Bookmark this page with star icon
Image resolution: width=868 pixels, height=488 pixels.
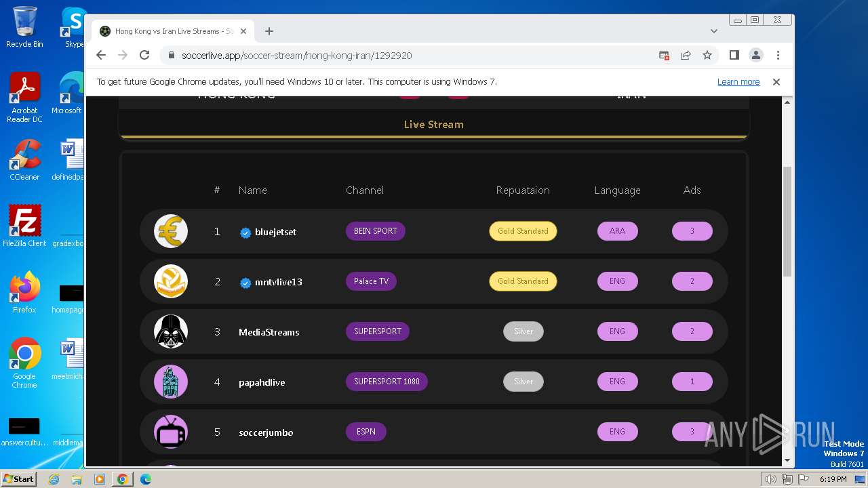[707, 56]
